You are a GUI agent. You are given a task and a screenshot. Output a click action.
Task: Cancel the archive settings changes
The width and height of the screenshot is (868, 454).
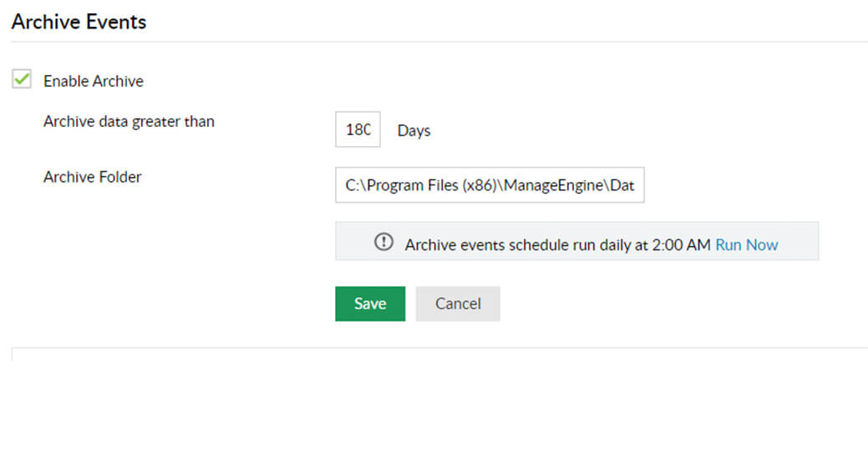click(458, 304)
